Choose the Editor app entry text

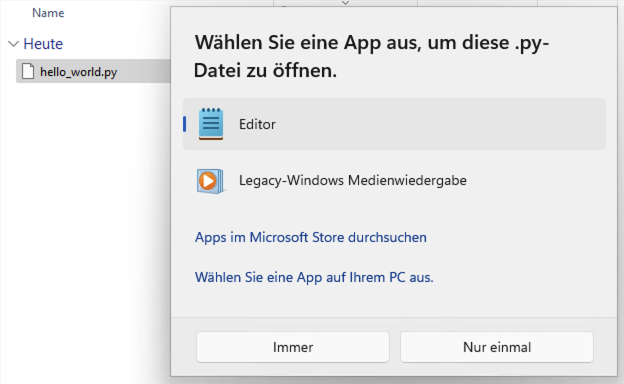(257, 125)
